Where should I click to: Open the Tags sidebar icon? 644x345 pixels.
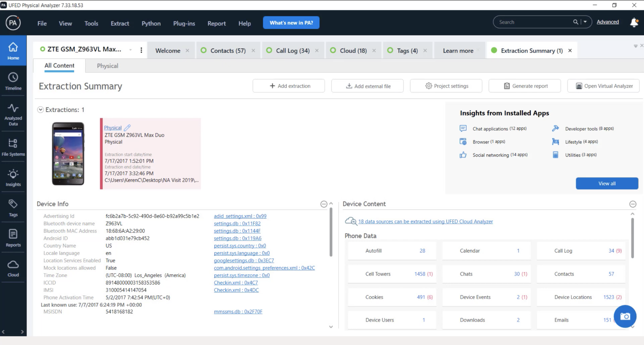coord(13,208)
